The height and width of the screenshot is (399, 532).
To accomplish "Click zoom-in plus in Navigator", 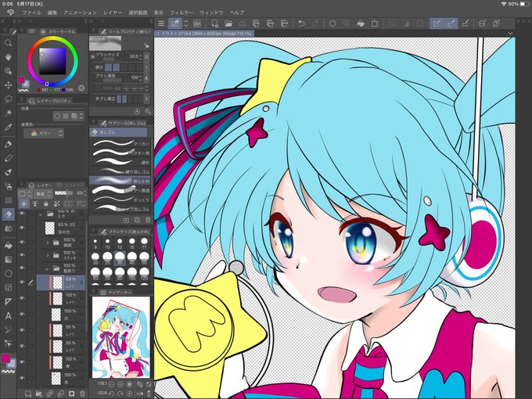I will [120, 384].
